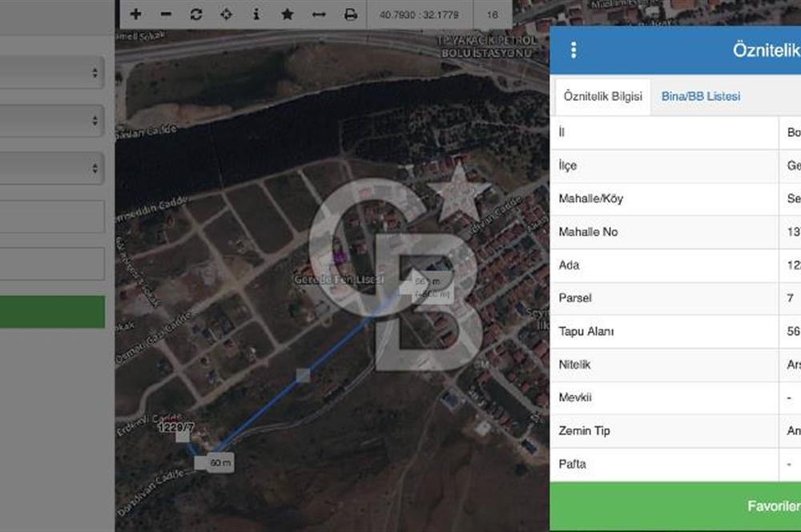This screenshot has height=532, width=801.
Task: Open the second dropdown in left panel
Action: (x=52, y=120)
